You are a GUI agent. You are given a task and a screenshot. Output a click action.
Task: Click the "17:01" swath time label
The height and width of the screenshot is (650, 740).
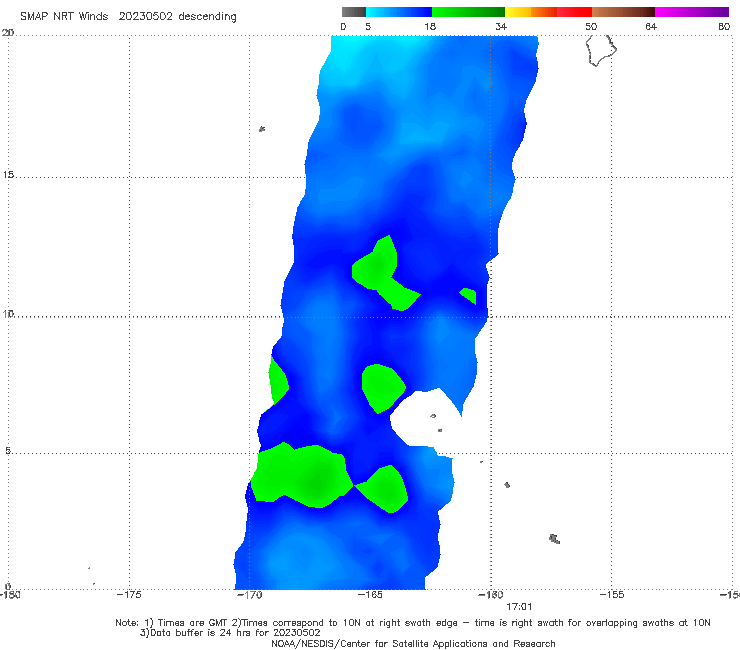(x=519, y=607)
